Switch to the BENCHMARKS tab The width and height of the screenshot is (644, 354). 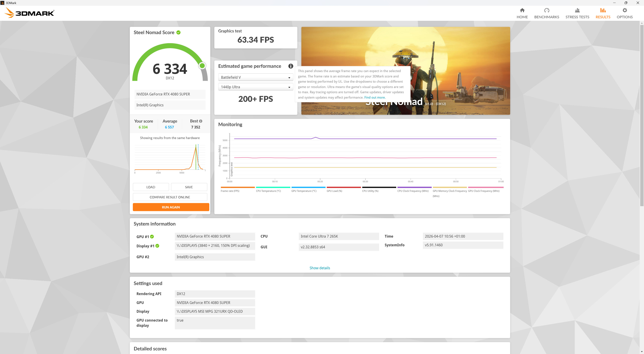click(547, 13)
